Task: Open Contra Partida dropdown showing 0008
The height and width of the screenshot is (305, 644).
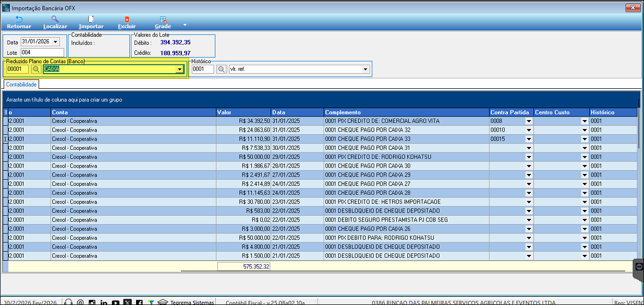Action: coord(528,121)
